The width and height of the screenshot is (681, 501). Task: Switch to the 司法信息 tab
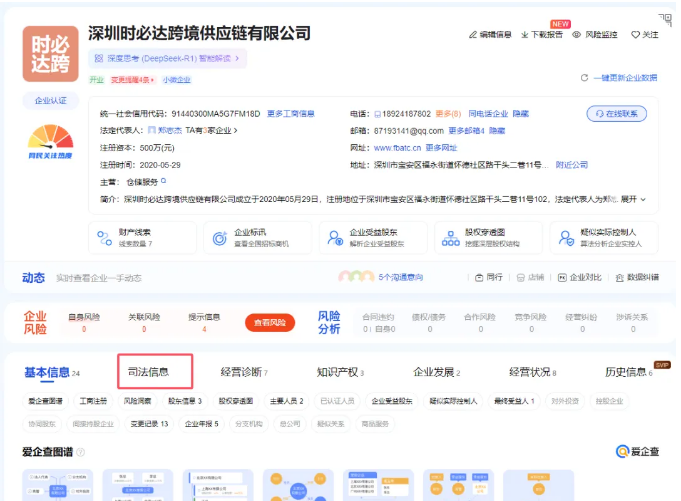(x=154, y=372)
